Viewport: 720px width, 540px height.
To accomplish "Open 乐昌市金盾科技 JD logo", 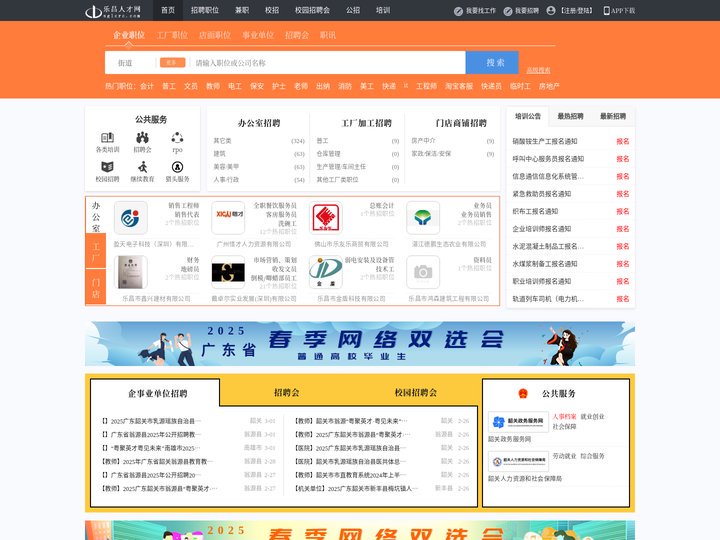I will pos(326,272).
